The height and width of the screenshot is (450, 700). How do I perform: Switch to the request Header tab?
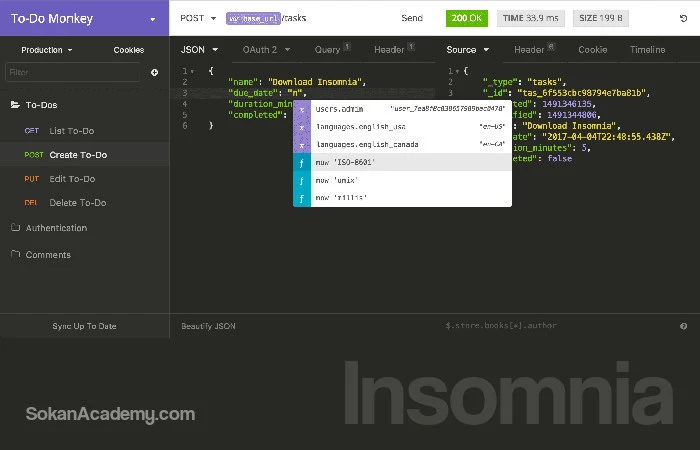(394, 49)
